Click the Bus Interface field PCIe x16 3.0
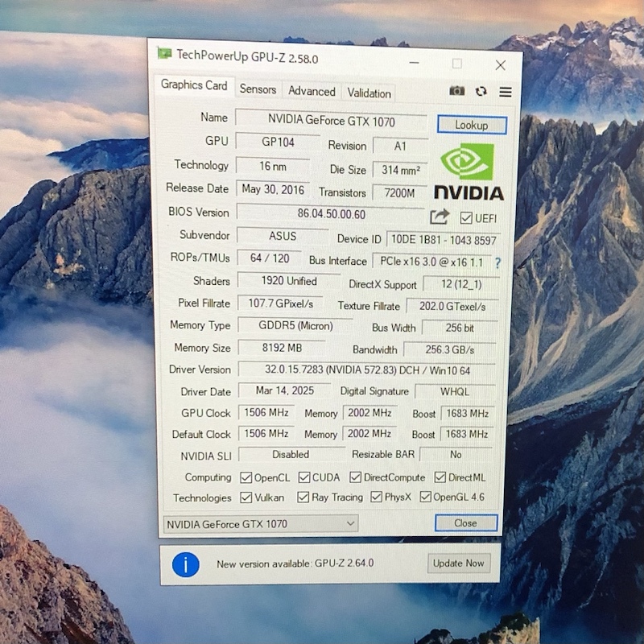644x644 pixels. point(431,262)
